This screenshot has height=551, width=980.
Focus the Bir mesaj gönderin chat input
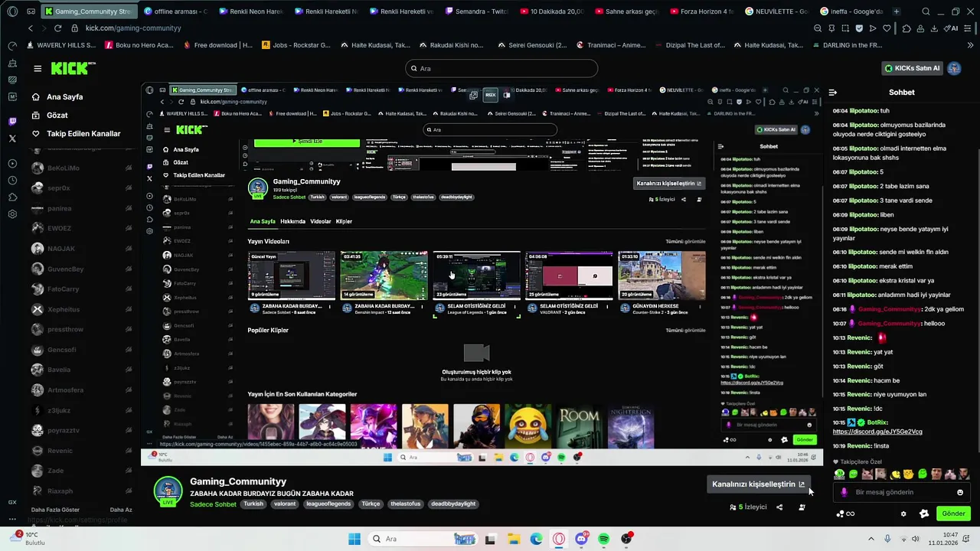pyautogui.click(x=902, y=492)
